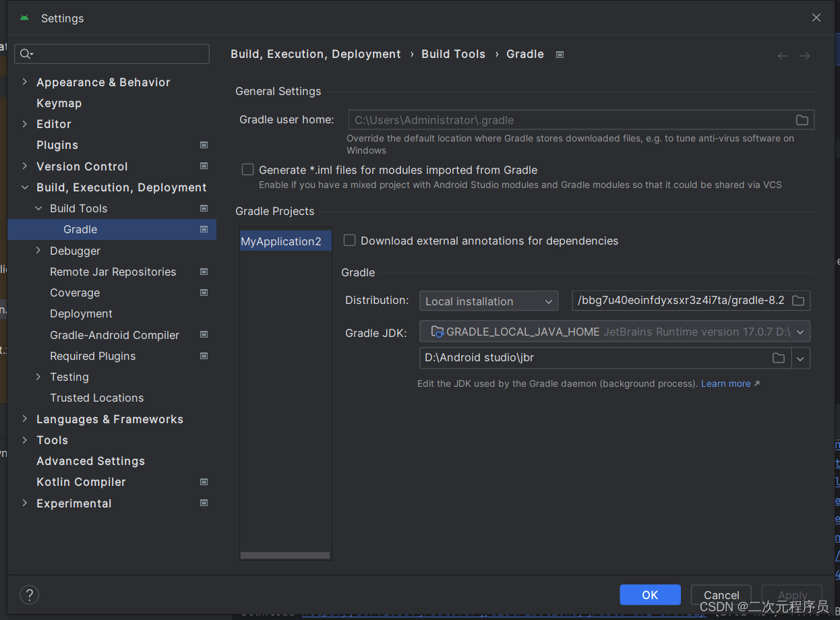Open Kotlin Compiler settings page
The height and width of the screenshot is (620, 840).
(81, 482)
